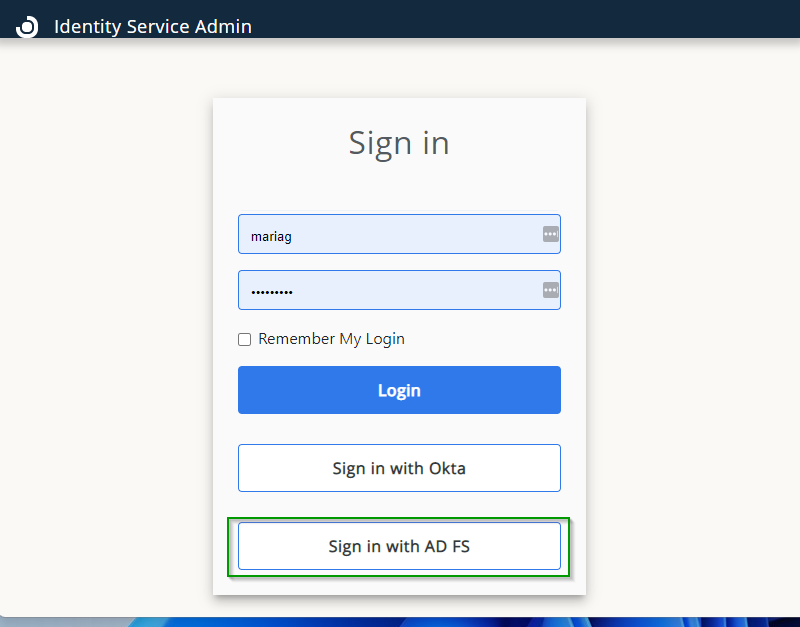
Task: Click the Identity Service logo icon
Action: (28, 27)
